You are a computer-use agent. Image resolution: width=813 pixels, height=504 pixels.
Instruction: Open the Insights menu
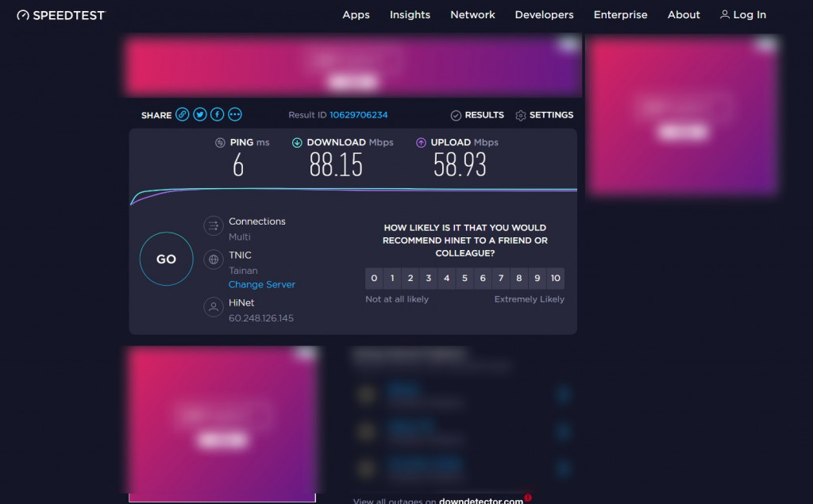coord(410,15)
